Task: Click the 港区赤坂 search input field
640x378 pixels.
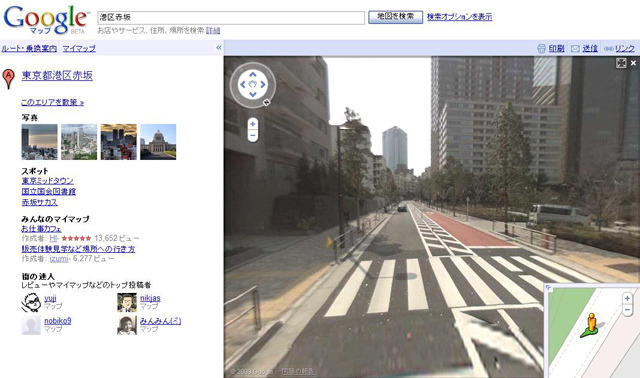Action: (x=231, y=18)
